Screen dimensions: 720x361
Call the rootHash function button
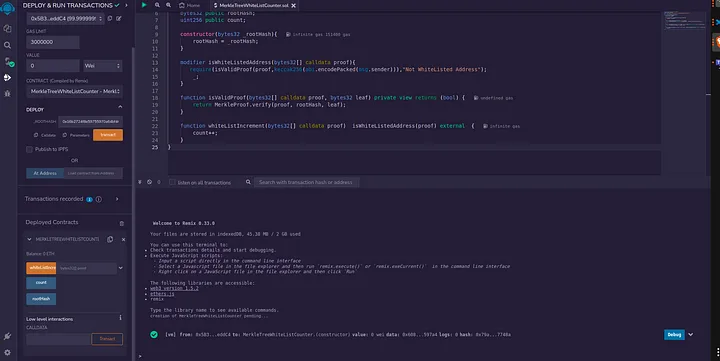click(x=41, y=299)
